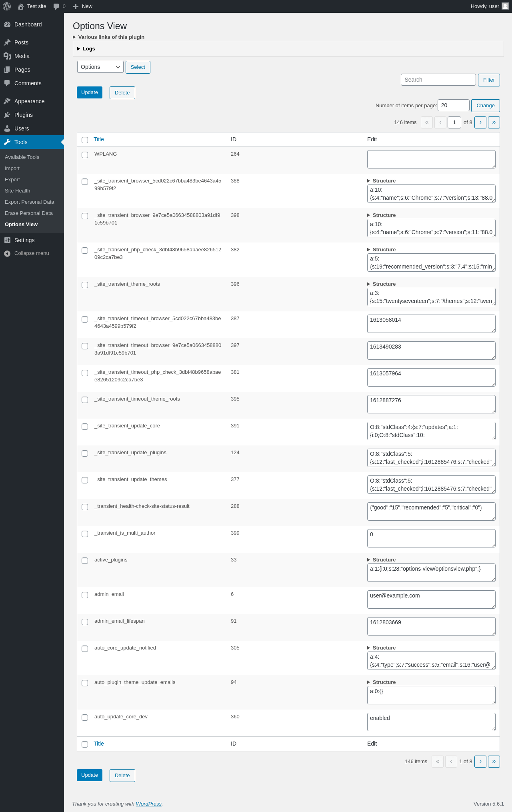Toggle select-all checkbox in table header
Viewport: 512px width, 812px height.
tap(85, 140)
